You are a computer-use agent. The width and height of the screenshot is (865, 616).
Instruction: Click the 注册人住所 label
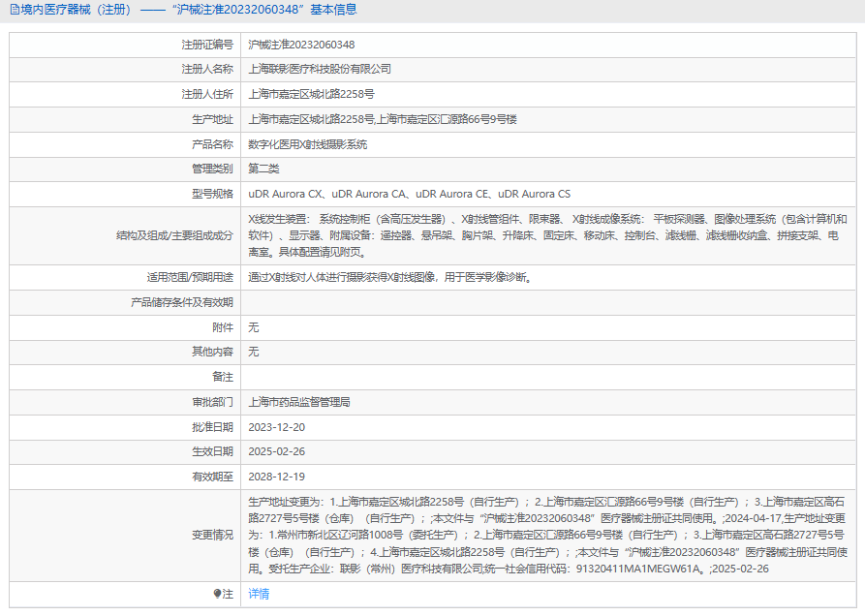(x=207, y=94)
